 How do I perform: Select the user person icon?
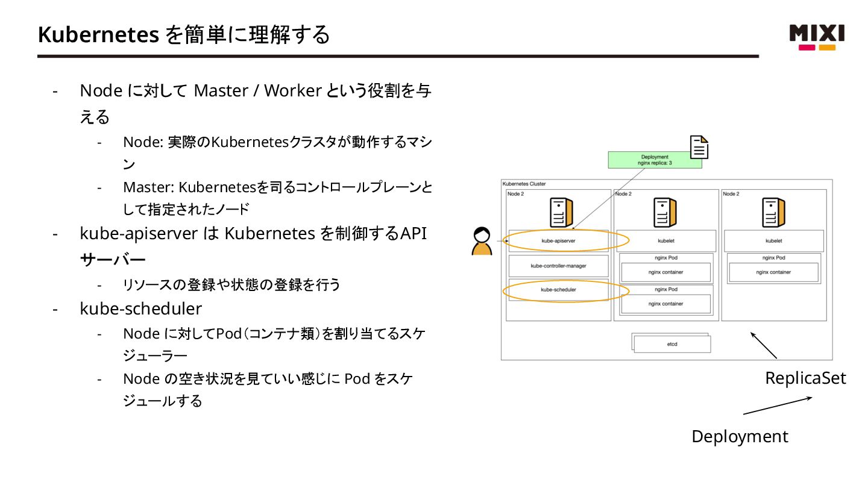point(481,241)
